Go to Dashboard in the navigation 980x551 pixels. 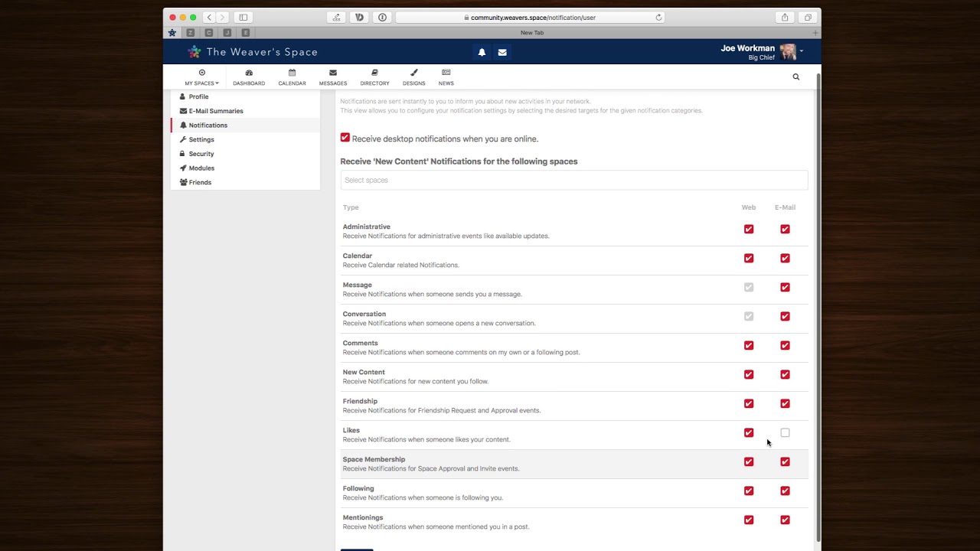pos(249,77)
